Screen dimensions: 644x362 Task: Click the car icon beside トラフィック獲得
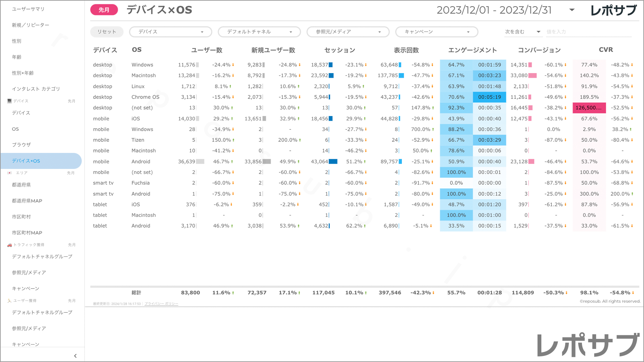(x=9, y=245)
